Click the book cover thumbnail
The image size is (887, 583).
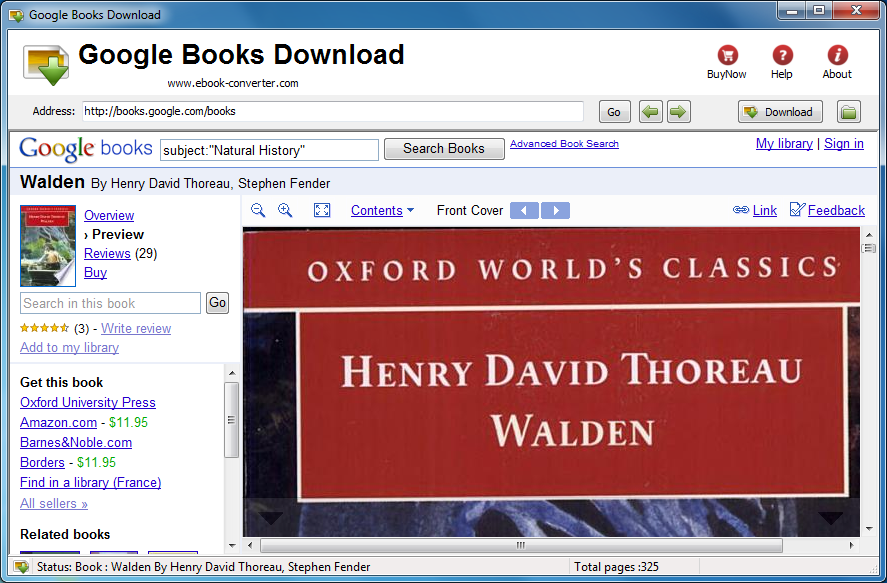click(47, 245)
